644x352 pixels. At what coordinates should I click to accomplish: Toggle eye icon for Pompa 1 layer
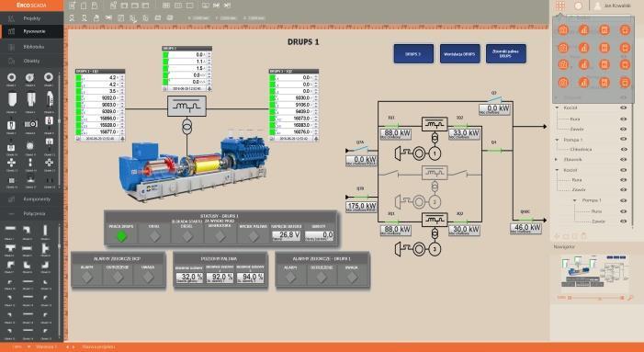pyautogui.click(x=624, y=140)
